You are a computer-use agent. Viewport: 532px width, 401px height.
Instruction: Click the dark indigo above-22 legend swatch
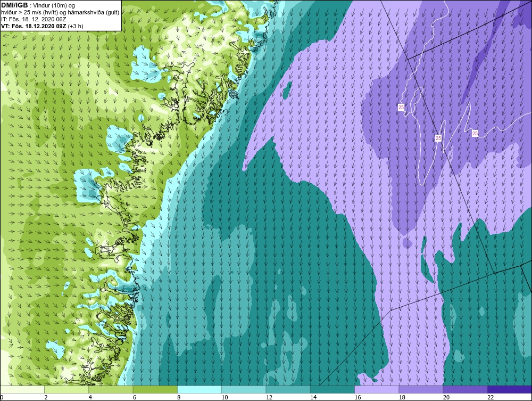coord(510,389)
